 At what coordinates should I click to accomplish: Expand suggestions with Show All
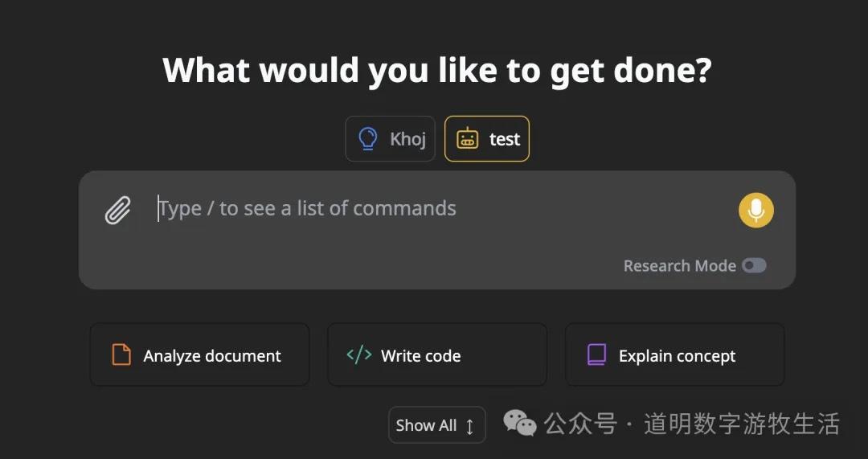point(436,425)
